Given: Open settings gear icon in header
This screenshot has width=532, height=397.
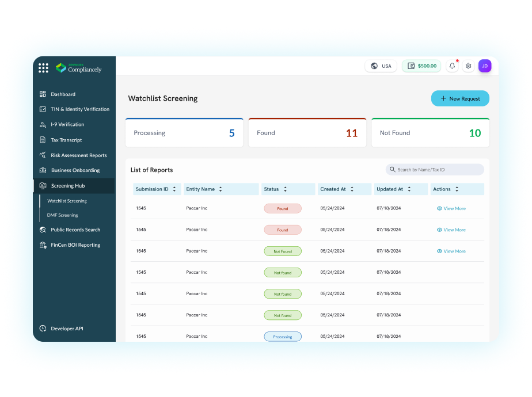Looking at the screenshot, I should (x=468, y=66).
